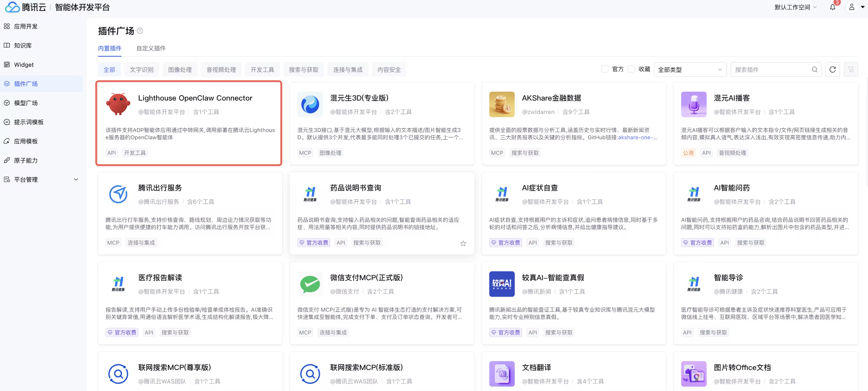Click the notification bell icon

click(x=832, y=7)
